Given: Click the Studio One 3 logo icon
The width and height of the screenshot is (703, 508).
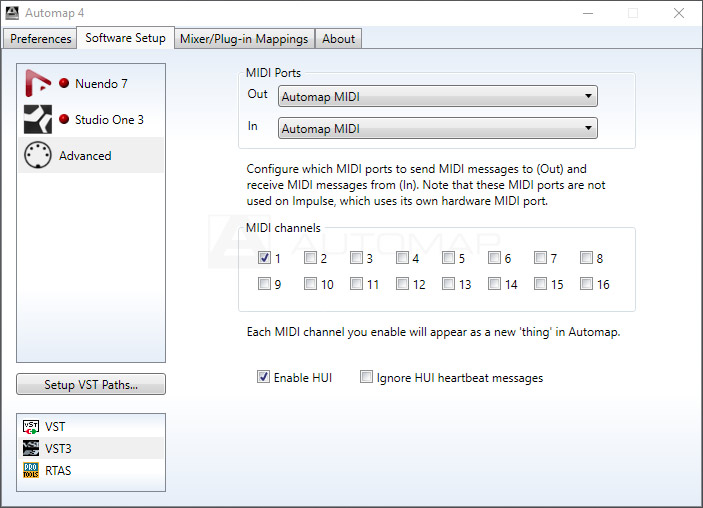Looking at the screenshot, I should 38,120.
